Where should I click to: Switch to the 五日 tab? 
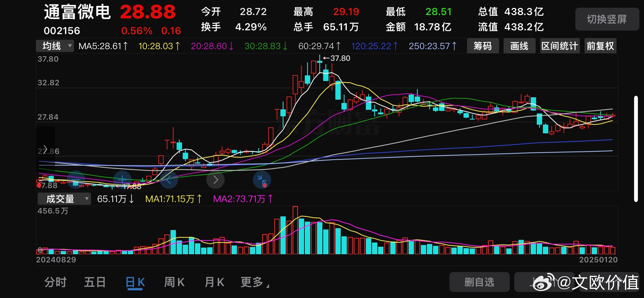(95, 282)
